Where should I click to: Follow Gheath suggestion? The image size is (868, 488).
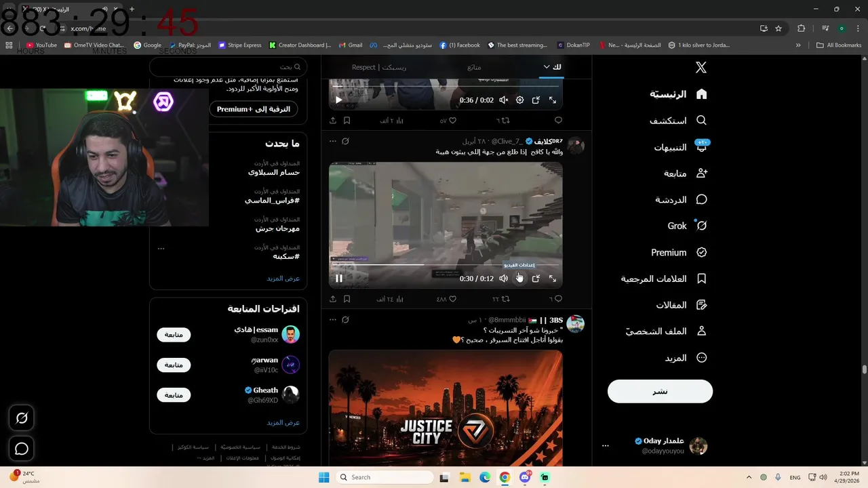pyautogui.click(x=174, y=394)
